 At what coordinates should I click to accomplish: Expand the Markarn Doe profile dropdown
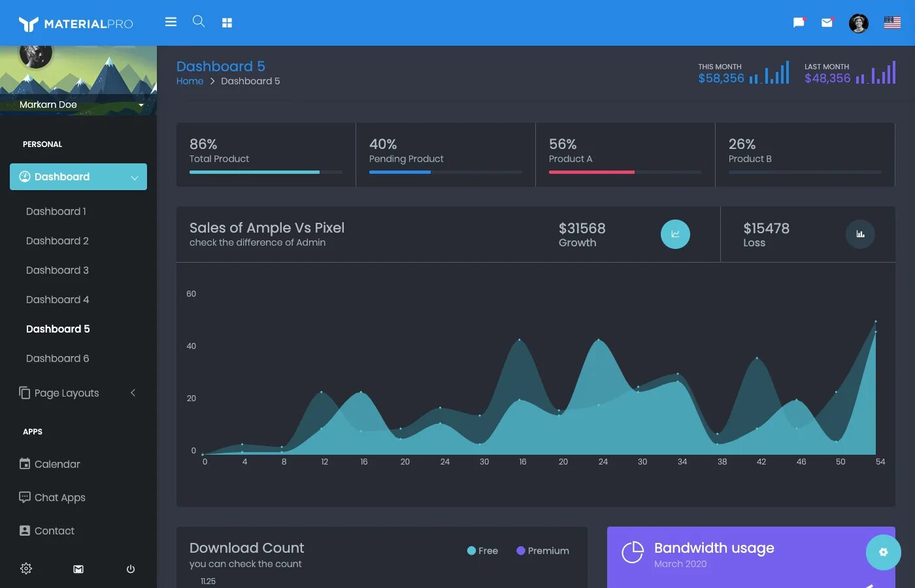point(141,105)
